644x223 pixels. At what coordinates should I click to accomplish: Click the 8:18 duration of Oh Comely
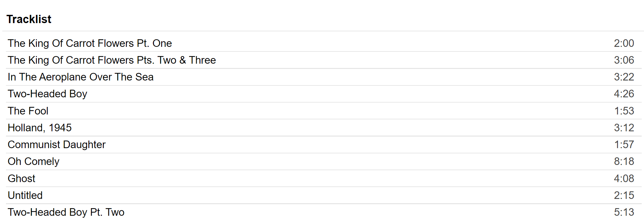(624, 161)
